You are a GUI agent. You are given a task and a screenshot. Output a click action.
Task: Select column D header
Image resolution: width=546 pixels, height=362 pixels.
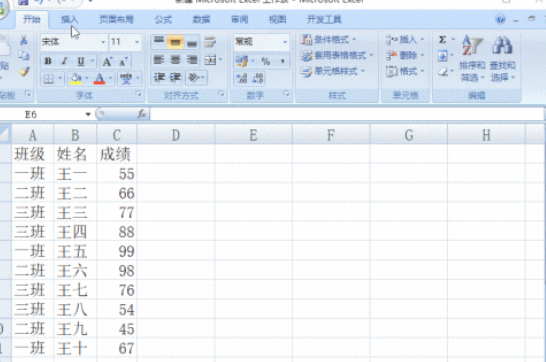pyautogui.click(x=176, y=135)
